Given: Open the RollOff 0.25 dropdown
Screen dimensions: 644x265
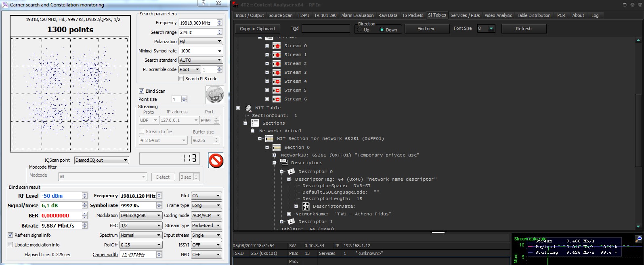Looking at the screenshot, I should (x=141, y=245).
